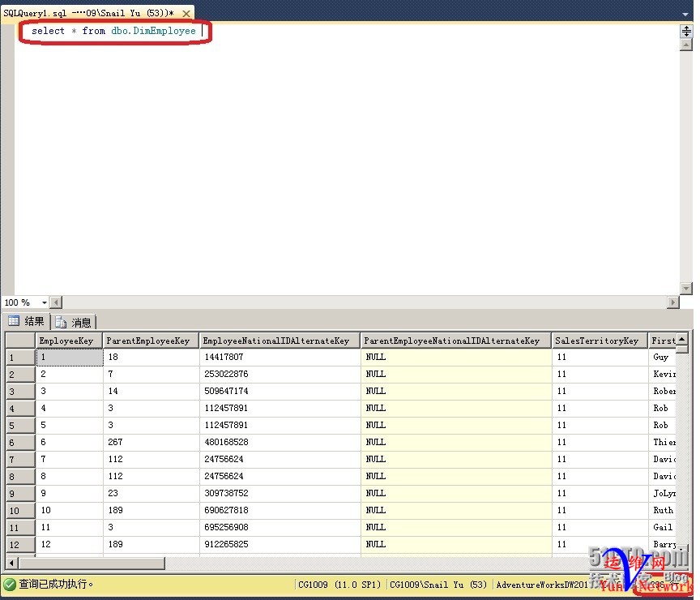Click the FirstName cell Ruth
700x600 pixels.
[x=663, y=510]
